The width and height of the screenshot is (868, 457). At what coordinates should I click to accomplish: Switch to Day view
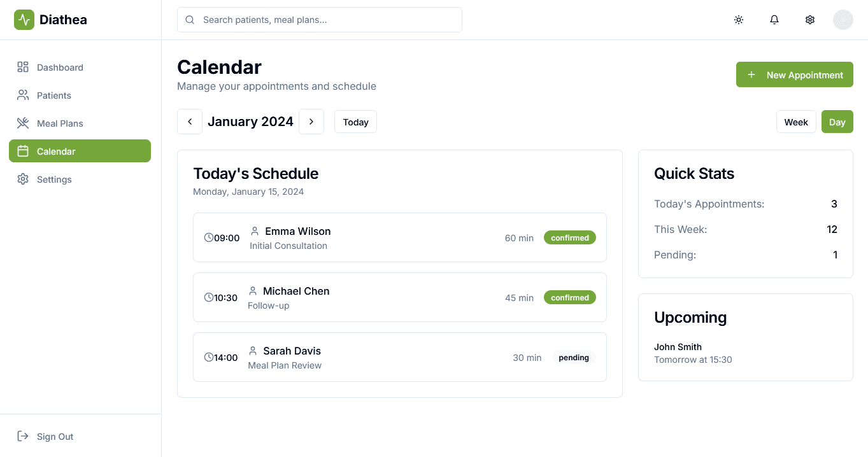tap(837, 122)
